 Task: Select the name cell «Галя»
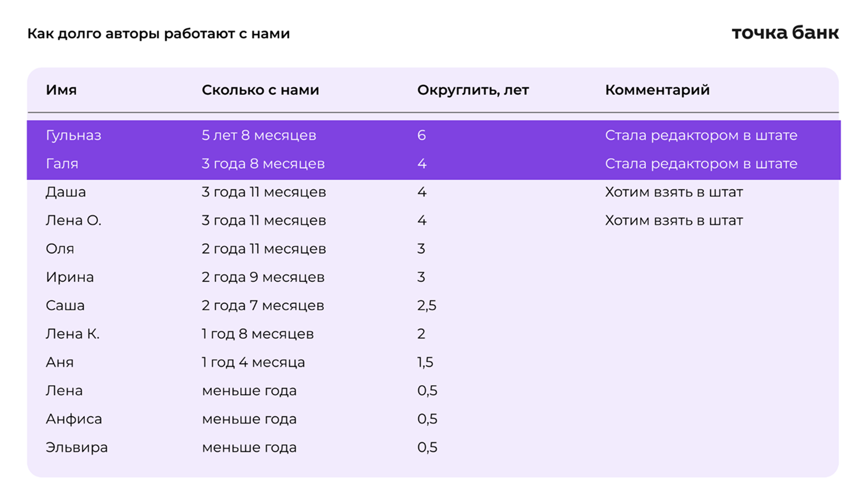pos(62,164)
